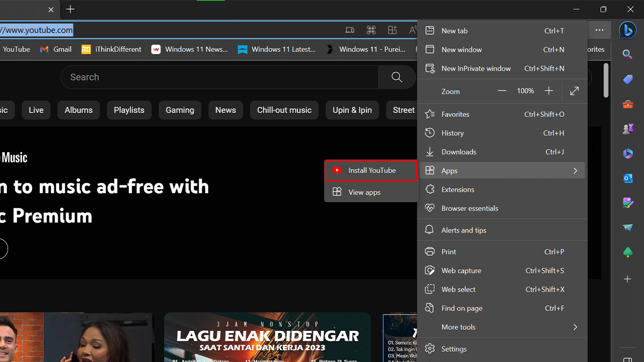Open the Windows 11 News bookmark
Image resolution: width=644 pixels, height=362 pixels.
pyautogui.click(x=191, y=49)
